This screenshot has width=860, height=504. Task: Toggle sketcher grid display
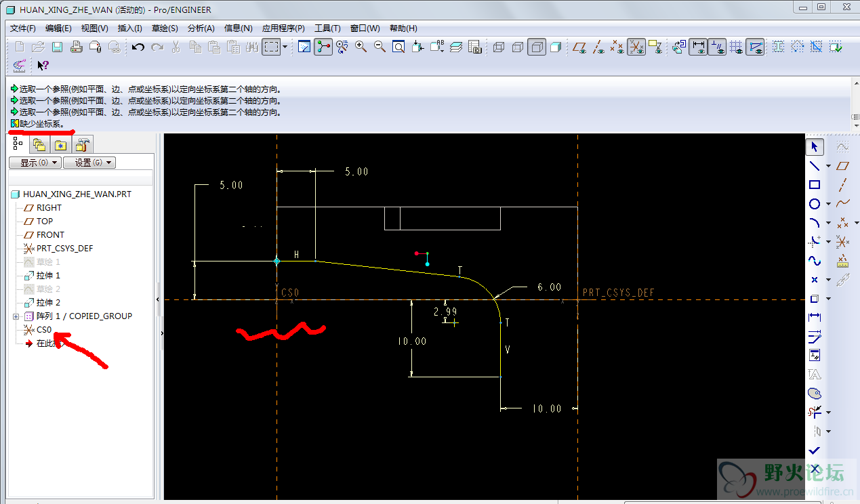(736, 47)
